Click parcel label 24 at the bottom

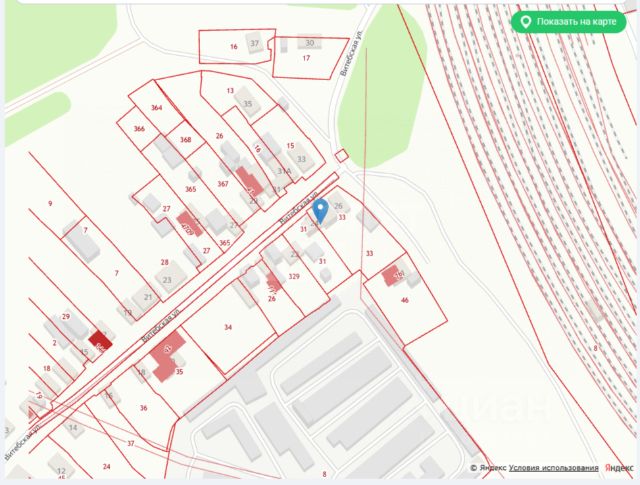(x=107, y=466)
